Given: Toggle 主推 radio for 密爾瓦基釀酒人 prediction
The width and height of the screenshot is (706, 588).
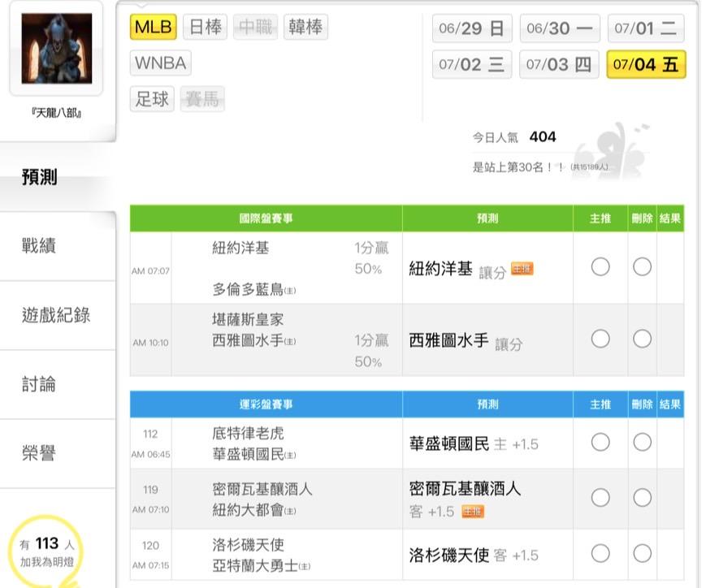Looking at the screenshot, I should [x=600, y=498].
